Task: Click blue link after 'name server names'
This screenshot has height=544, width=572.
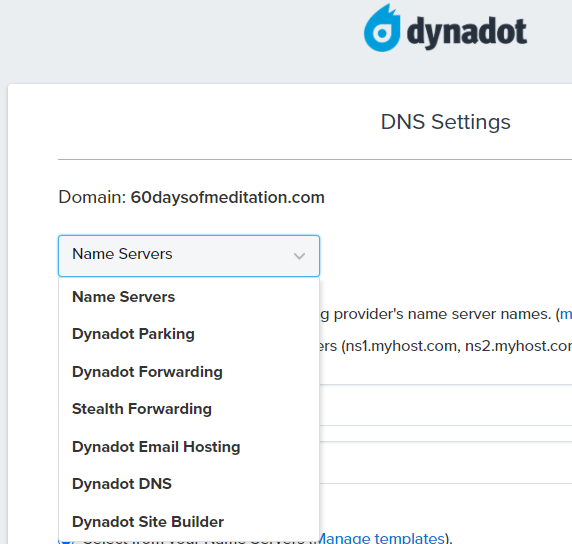Action: pyautogui.click(x=566, y=314)
